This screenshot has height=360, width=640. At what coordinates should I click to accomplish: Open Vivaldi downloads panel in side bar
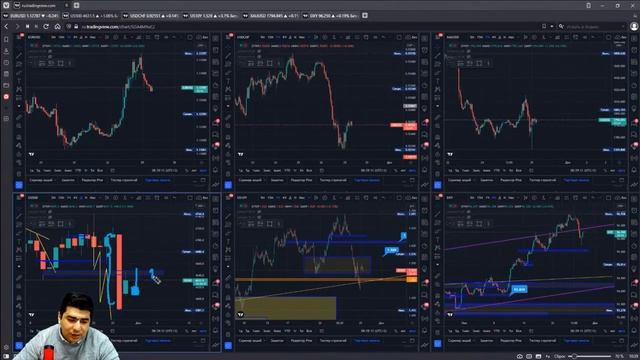(6, 51)
